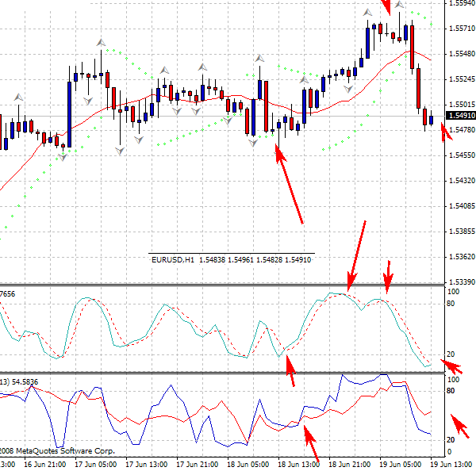The height and width of the screenshot is (471, 476).
Task: Click the EURUSD,H1 quote label
Action: coord(230,259)
